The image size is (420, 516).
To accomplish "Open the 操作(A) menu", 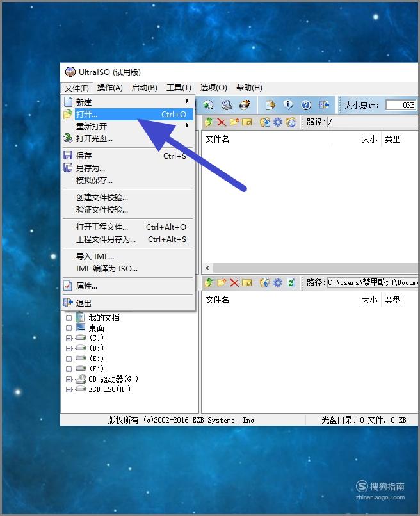I will [110, 88].
